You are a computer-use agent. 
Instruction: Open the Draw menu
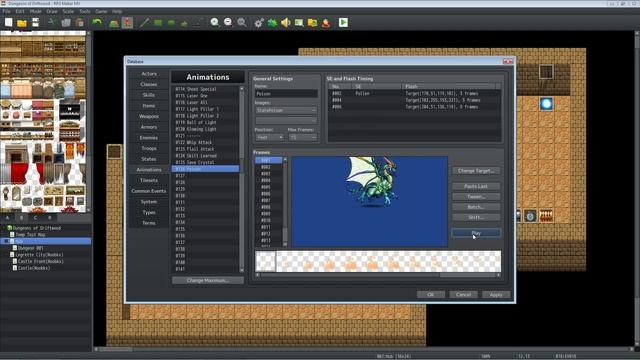click(52, 11)
